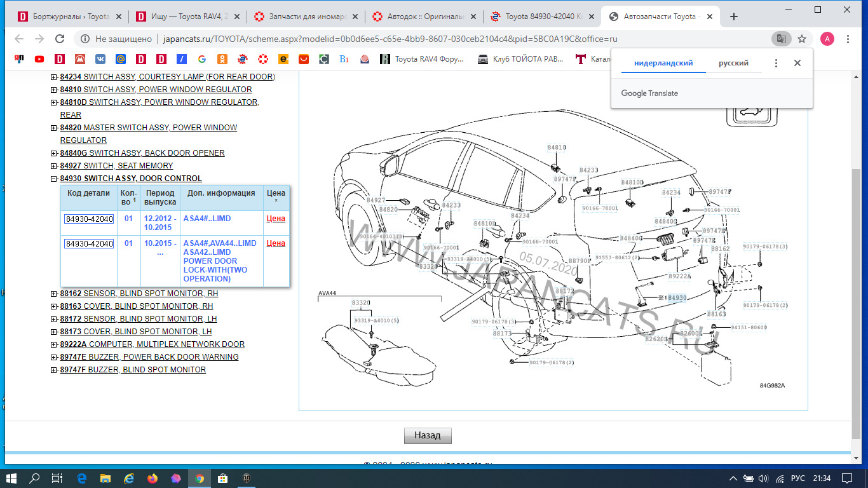Bookmark this page with the star icon
The height and width of the screenshot is (488, 868).
pyautogui.click(x=802, y=38)
